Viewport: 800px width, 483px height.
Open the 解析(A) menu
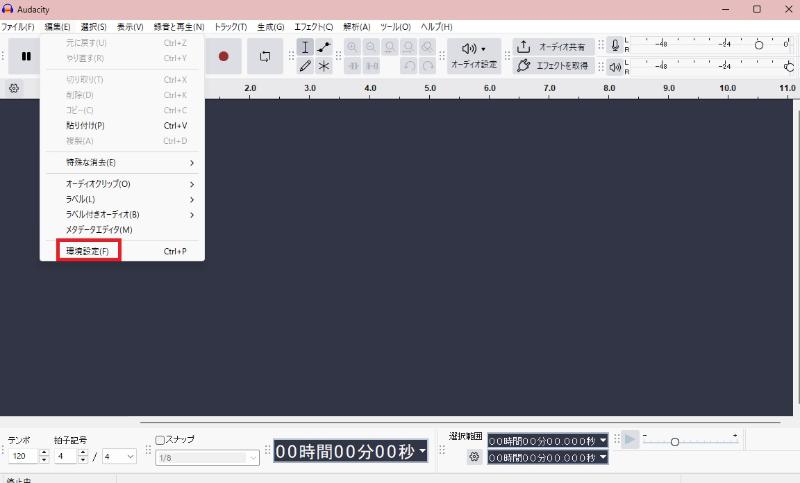pyautogui.click(x=357, y=27)
